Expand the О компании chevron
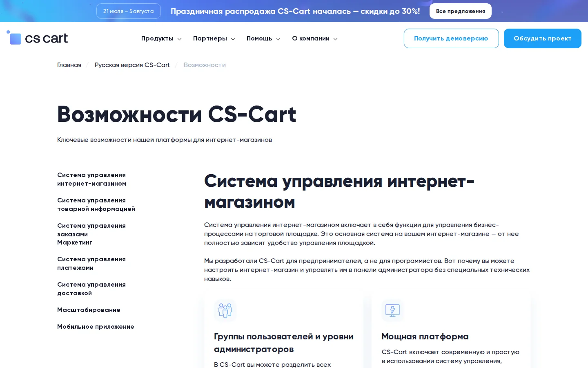588x368 pixels. (x=335, y=39)
